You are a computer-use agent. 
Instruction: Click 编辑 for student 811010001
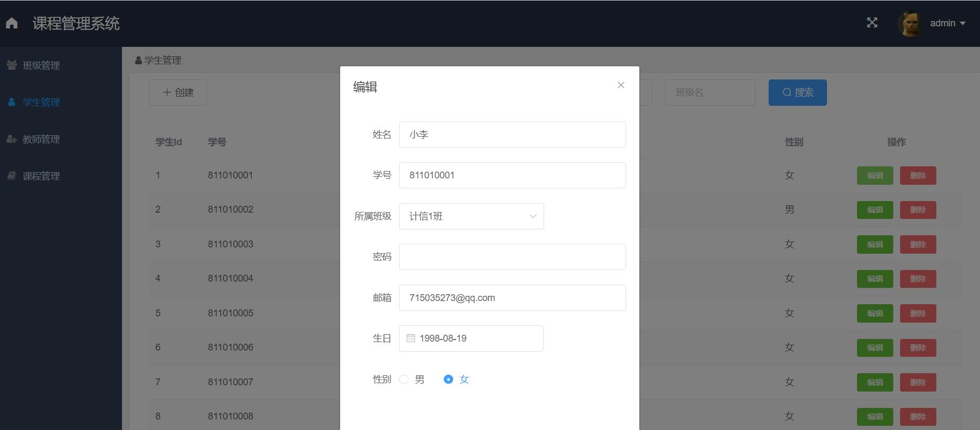pos(875,176)
